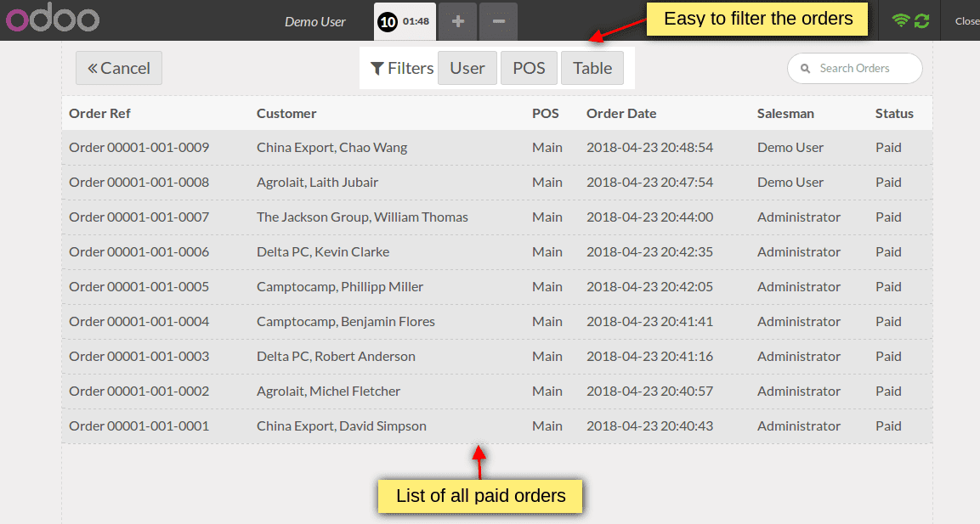Select customer Delta PC, Robert Anderson
The width and height of the screenshot is (980, 524).
pyautogui.click(x=337, y=357)
